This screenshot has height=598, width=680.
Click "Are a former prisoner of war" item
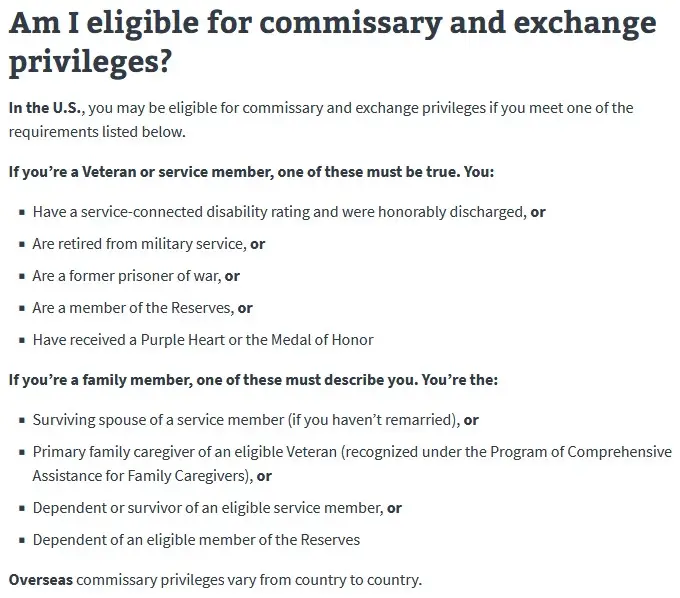point(125,276)
